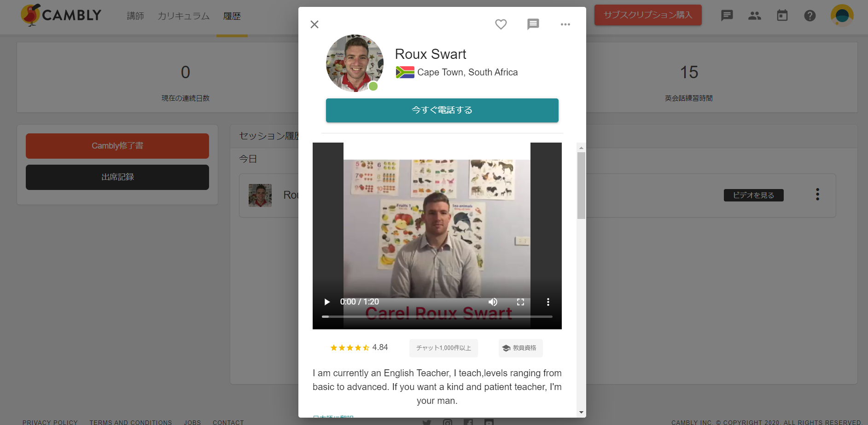This screenshot has width=868, height=425.
Task: Open video player three-dot options menu
Action: pyautogui.click(x=548, y=302)
